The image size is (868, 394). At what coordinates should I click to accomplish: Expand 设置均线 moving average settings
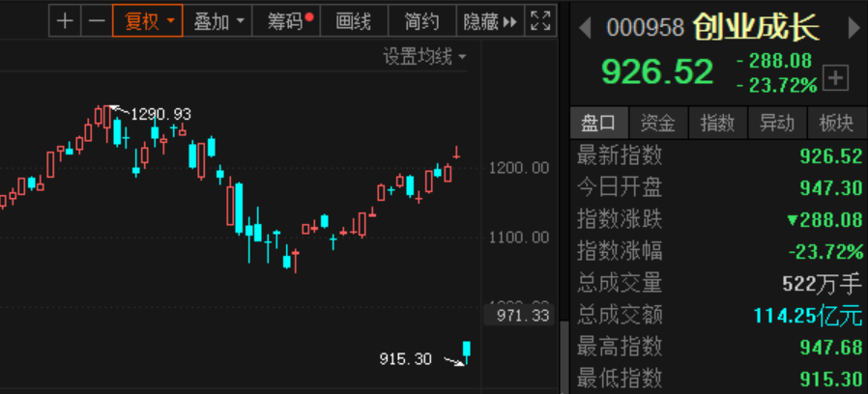(x=424, y=56)
